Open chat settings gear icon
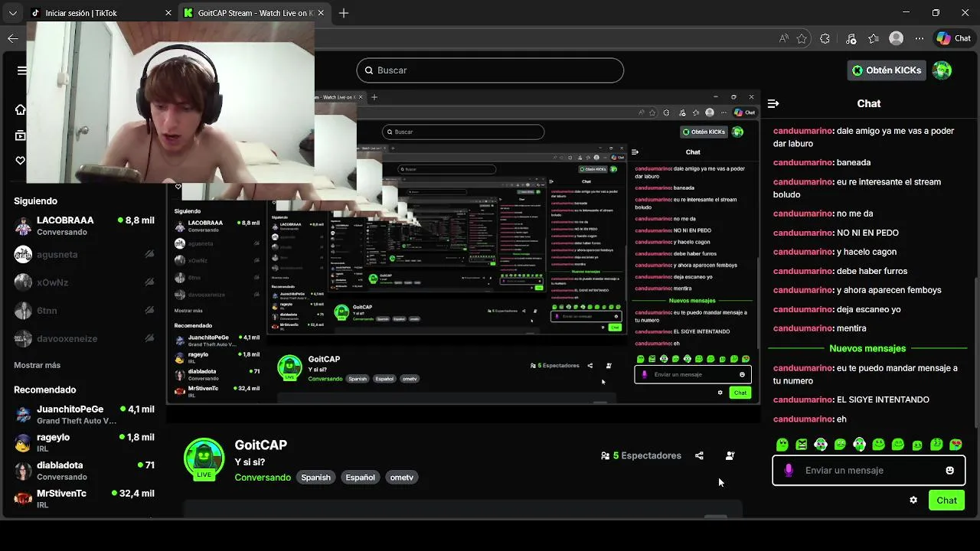Viewport: 980px width, 551px height. (913, 500)
